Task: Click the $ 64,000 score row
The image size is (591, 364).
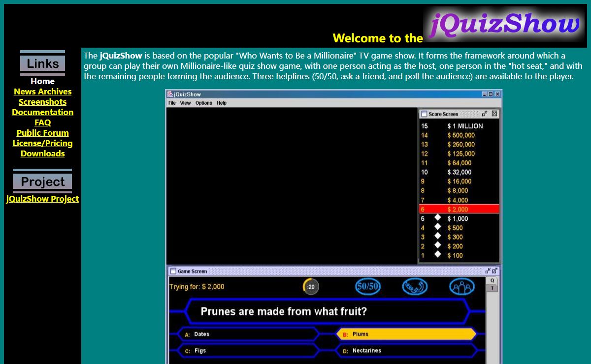Action: click(459, 163)
